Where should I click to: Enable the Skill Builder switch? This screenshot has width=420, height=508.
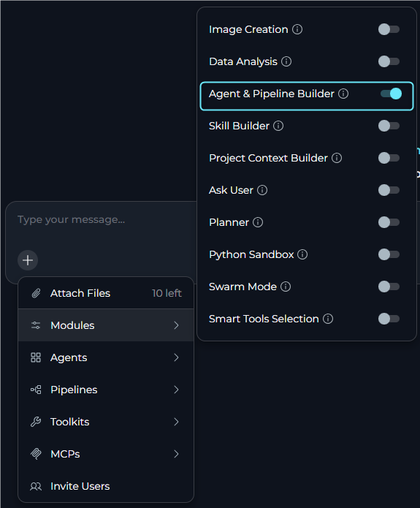tap(389, 126)
